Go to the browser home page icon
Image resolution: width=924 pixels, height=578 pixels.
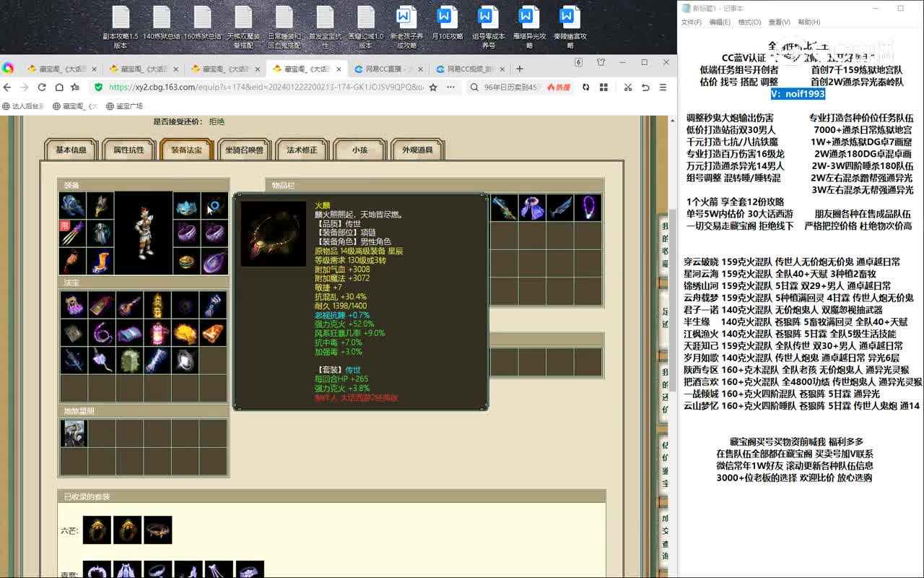(58, 87)
